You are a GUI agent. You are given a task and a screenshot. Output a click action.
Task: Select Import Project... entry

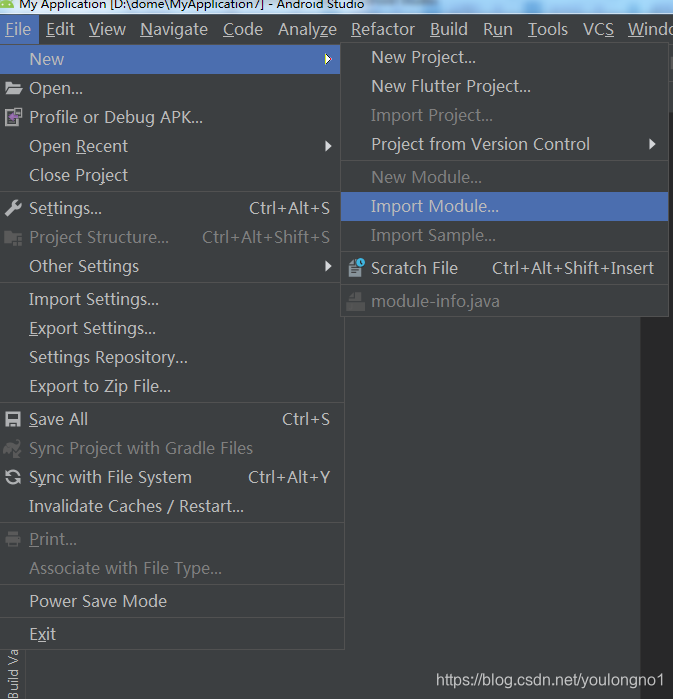point(505,115)
